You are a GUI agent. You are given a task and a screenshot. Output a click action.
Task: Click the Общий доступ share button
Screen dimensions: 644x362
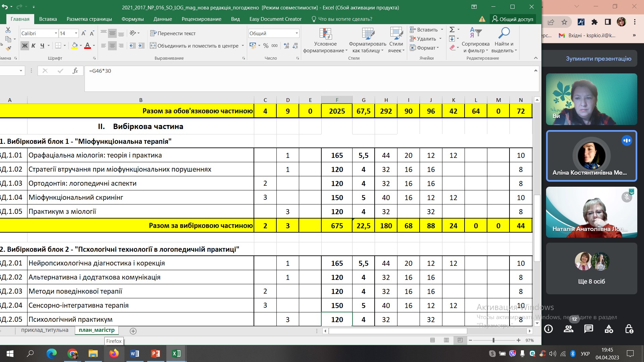pyautogui.click(x=513, y=19)
